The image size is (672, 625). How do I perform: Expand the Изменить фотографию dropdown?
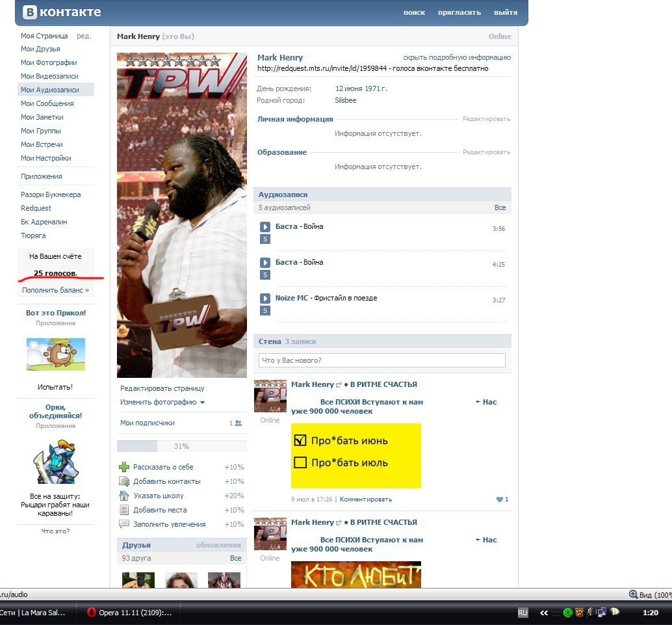202,403
